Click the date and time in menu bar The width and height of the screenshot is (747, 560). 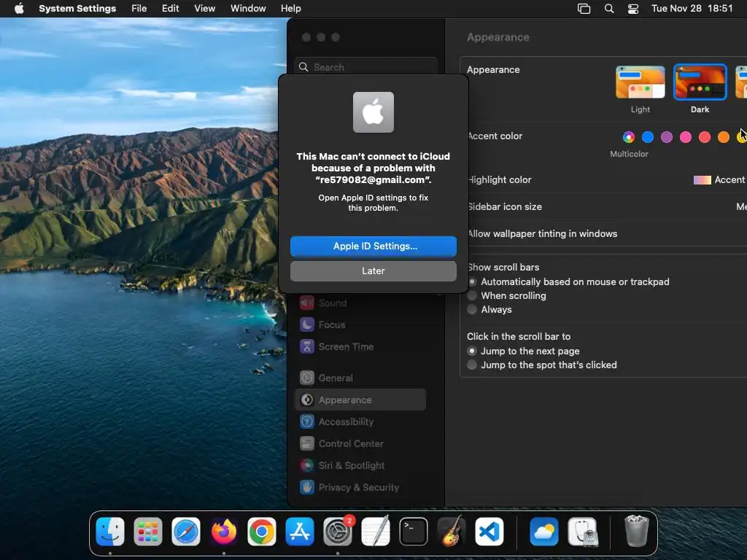(x=692, y=9)
